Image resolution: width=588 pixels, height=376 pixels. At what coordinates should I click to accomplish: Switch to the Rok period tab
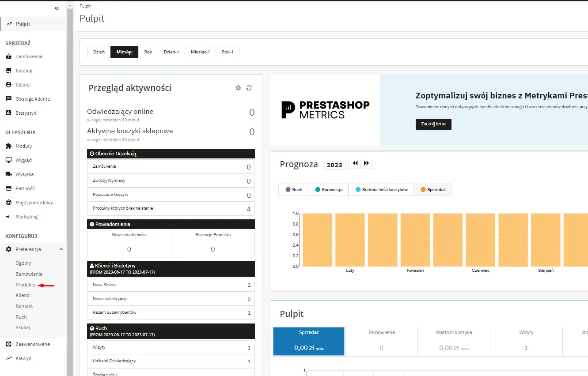point(148,52)
